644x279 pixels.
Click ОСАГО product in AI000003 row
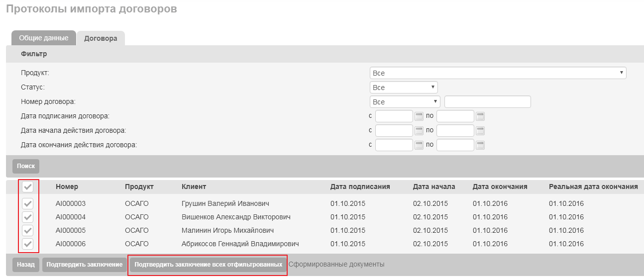tap(137, 203)
